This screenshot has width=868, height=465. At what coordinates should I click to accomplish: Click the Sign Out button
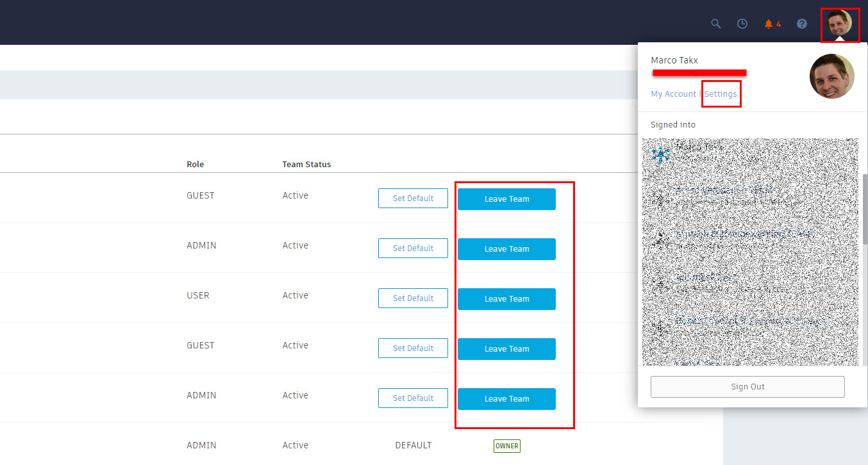[747, 386]
